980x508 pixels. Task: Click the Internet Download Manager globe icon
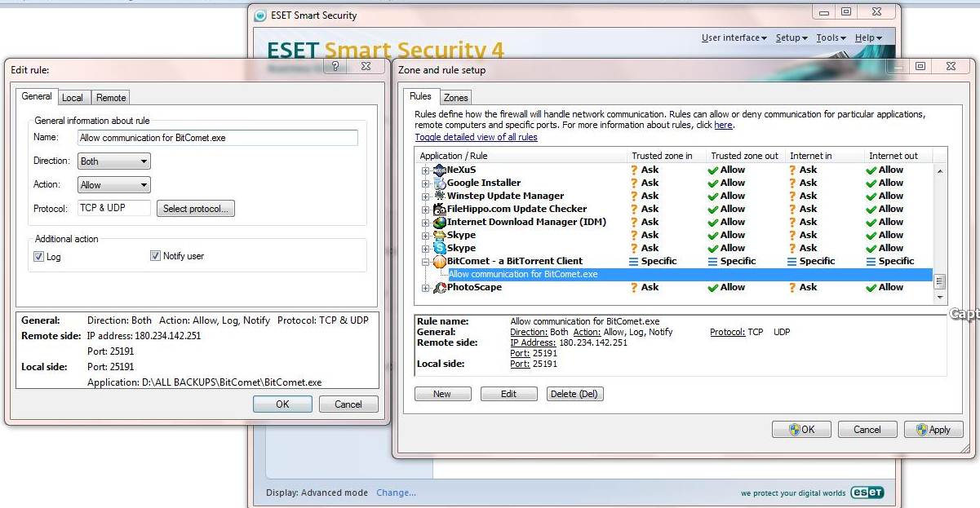[x=440, y=222]
